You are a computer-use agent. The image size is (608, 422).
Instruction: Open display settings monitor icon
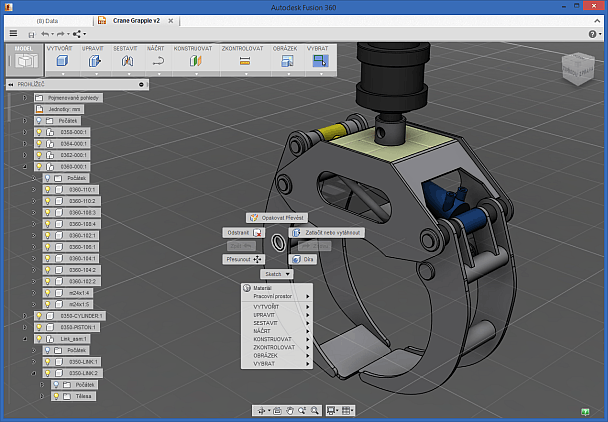tap(331, 410)
